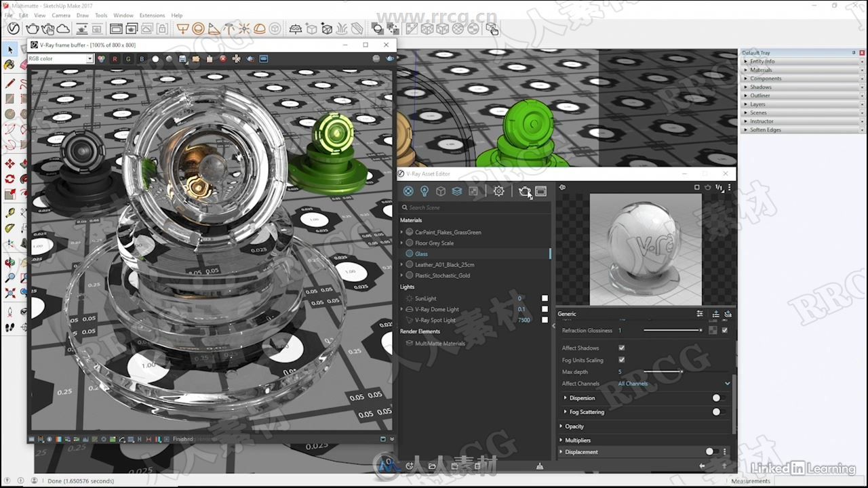Open the Textures tab in Asset Editor
The image size is (868, 488).
473,191
